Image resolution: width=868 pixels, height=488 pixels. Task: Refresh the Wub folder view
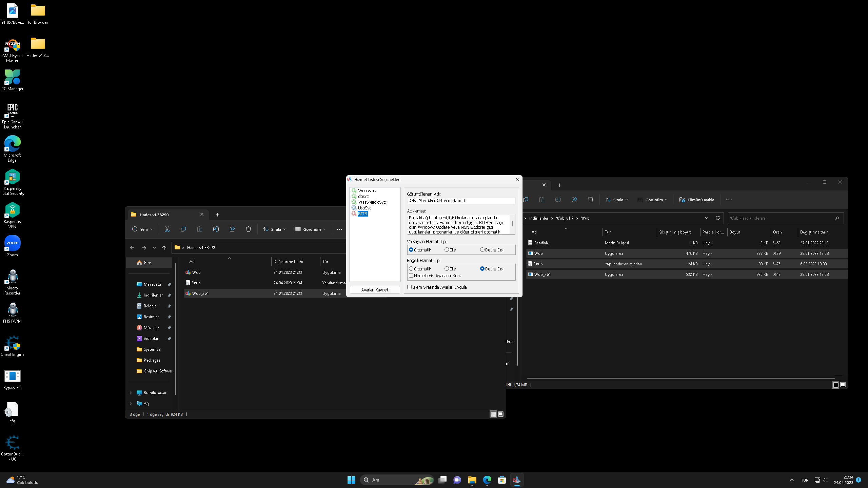click(x=717, y=218)
